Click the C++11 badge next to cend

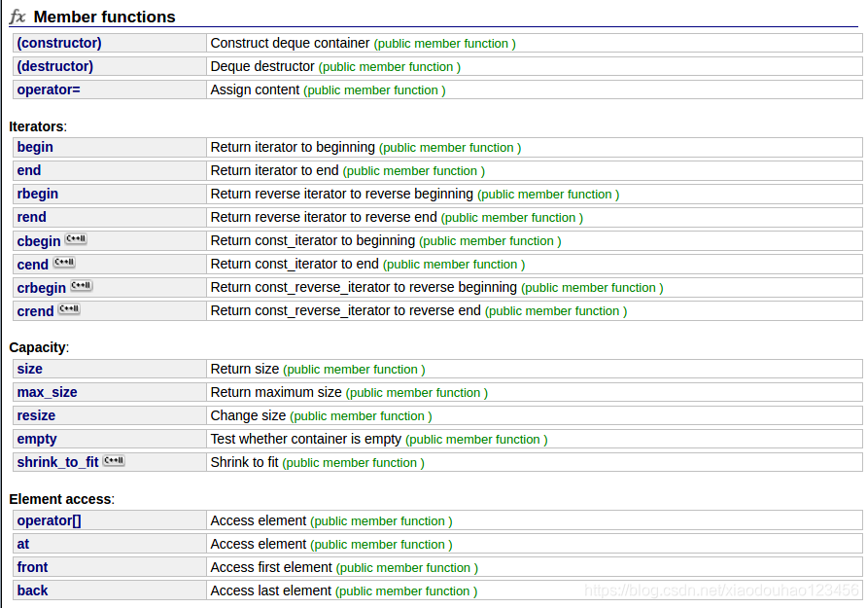(64, 262)
